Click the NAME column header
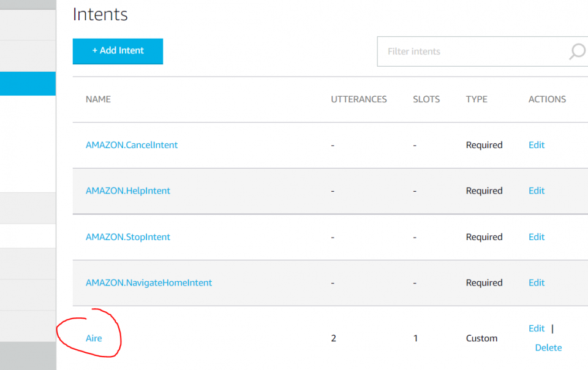588x370 pixels. click(98, 99)
